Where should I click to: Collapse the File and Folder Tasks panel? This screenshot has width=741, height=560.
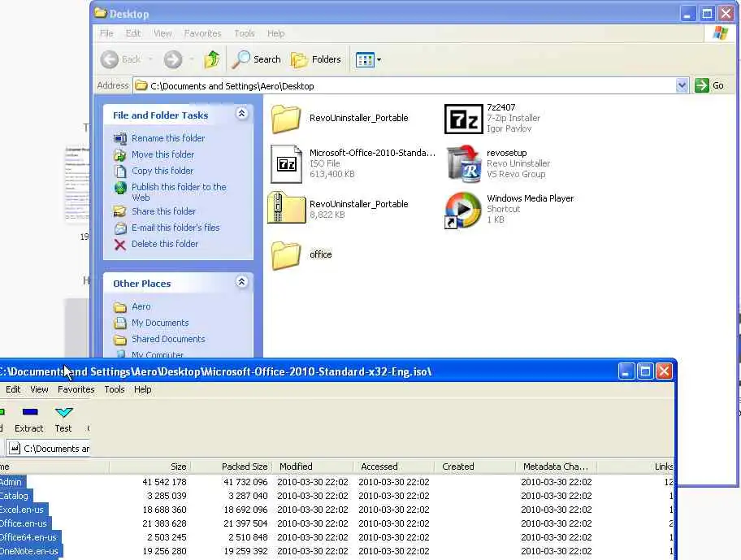241,114
